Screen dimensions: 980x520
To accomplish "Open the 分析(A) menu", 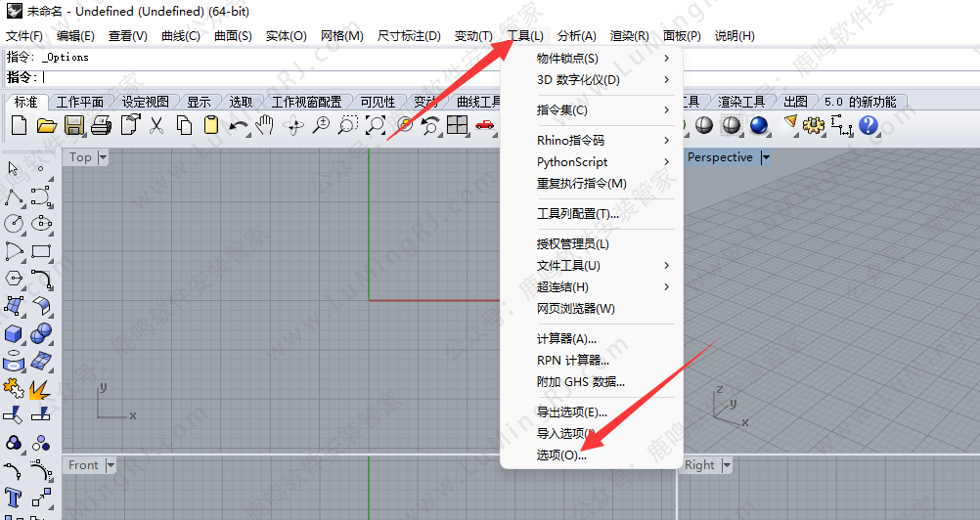I will pos(576,36).
